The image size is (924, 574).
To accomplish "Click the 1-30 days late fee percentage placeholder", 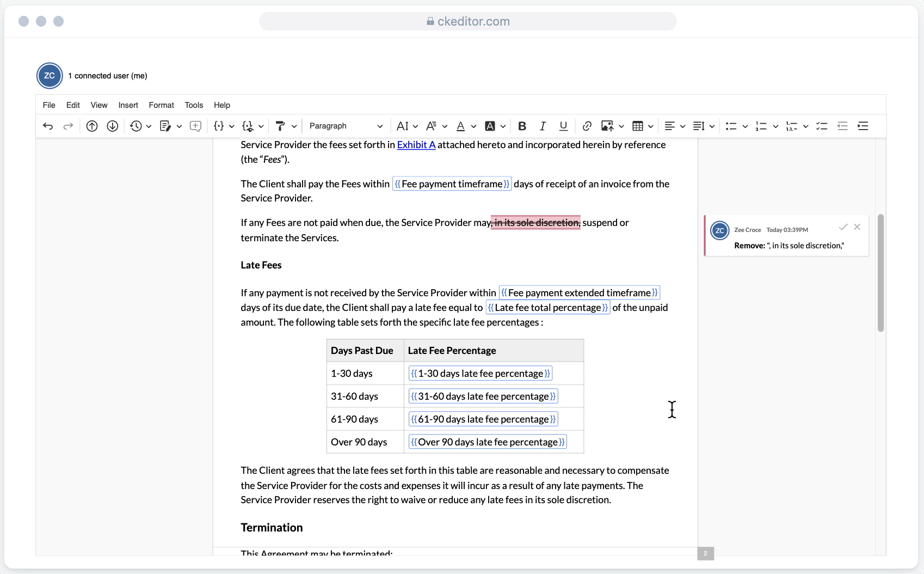I will pyautogui.click(x=481, y=374).
